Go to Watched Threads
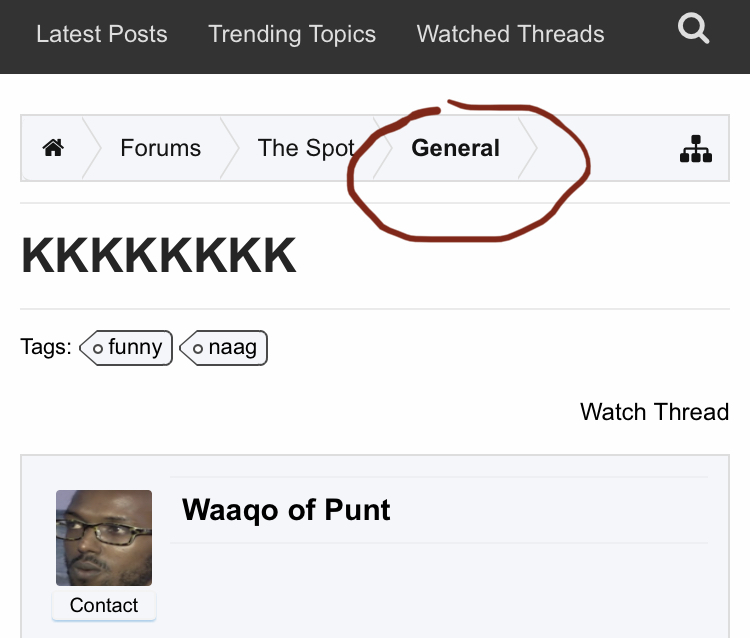The height and width of the screenshot is (638, 750). click(510, 34)
